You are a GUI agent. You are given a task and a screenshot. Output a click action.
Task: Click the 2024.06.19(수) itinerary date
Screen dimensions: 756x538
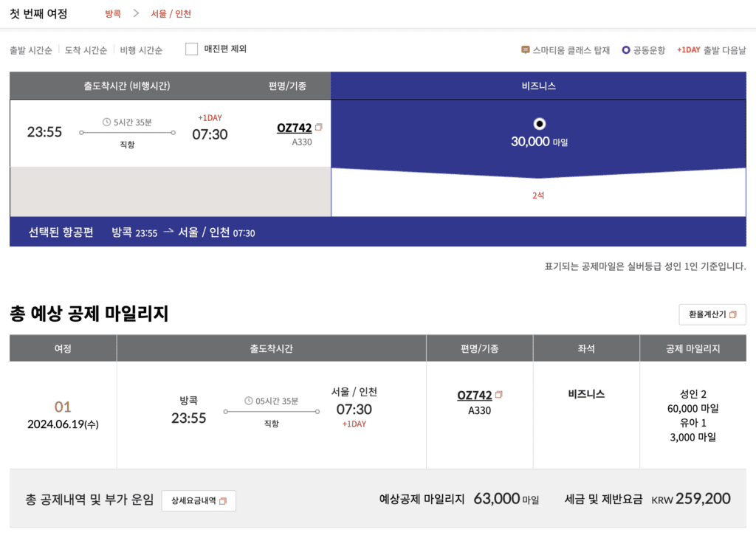point(63,424)
